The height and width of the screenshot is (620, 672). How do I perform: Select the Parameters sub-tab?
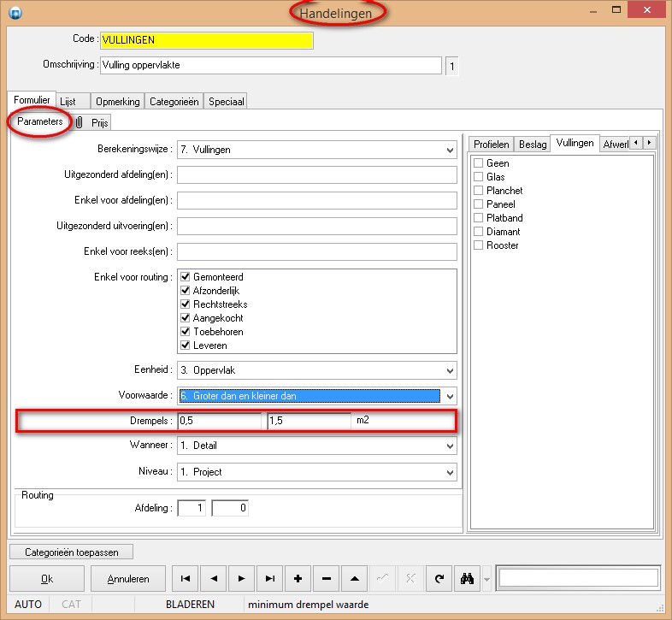[40, 121]
